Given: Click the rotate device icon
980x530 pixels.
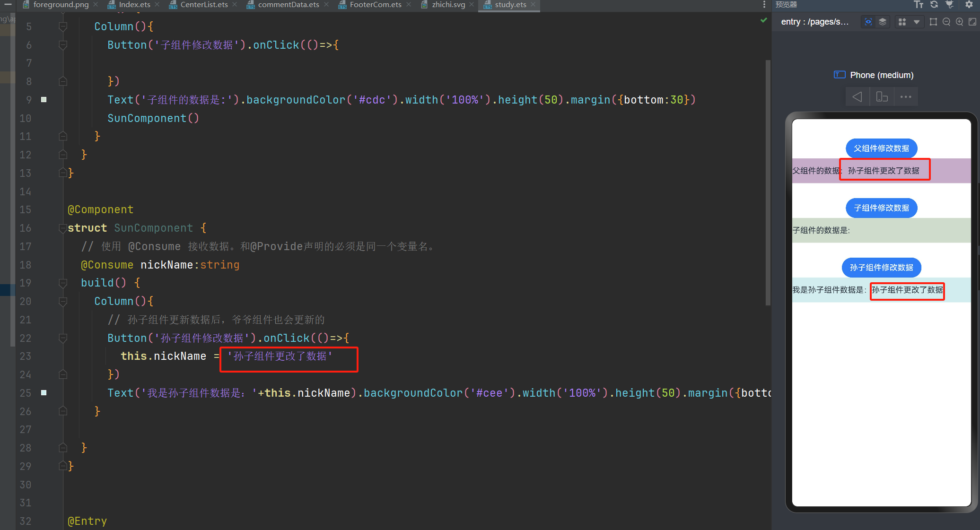Looking at the screenshot, I should click(882, 97).
